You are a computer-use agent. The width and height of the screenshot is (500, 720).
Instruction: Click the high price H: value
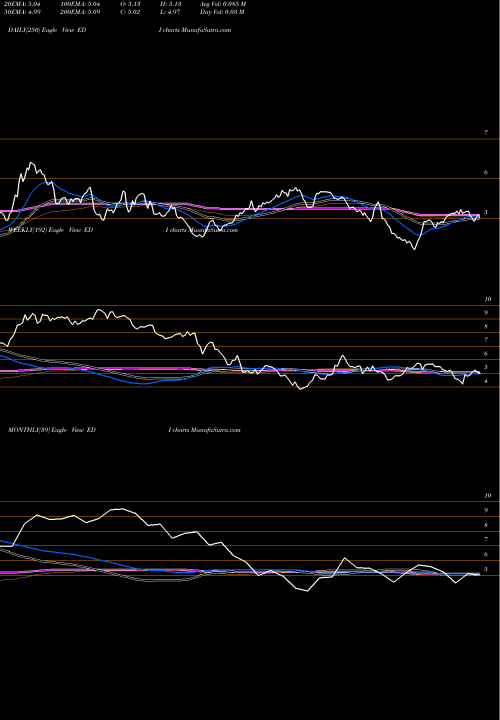click(x=170, y=4)
